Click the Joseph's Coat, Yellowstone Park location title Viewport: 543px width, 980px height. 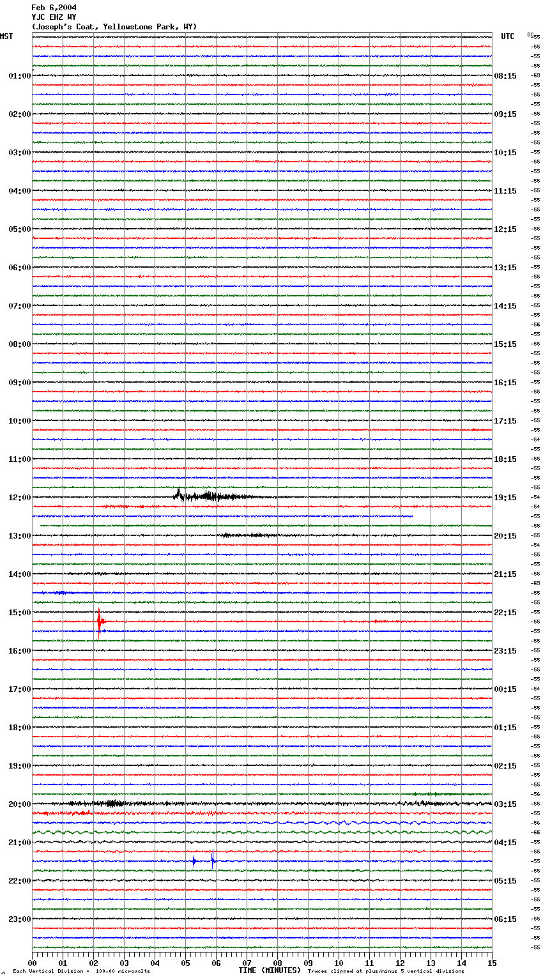pos(114,27)
